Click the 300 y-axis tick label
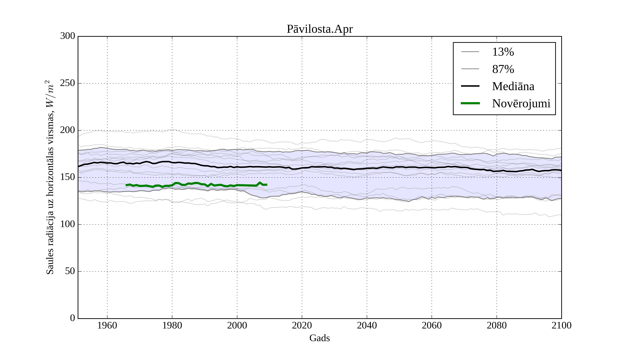Screen dimensions: 624x364 pos(68,36)
